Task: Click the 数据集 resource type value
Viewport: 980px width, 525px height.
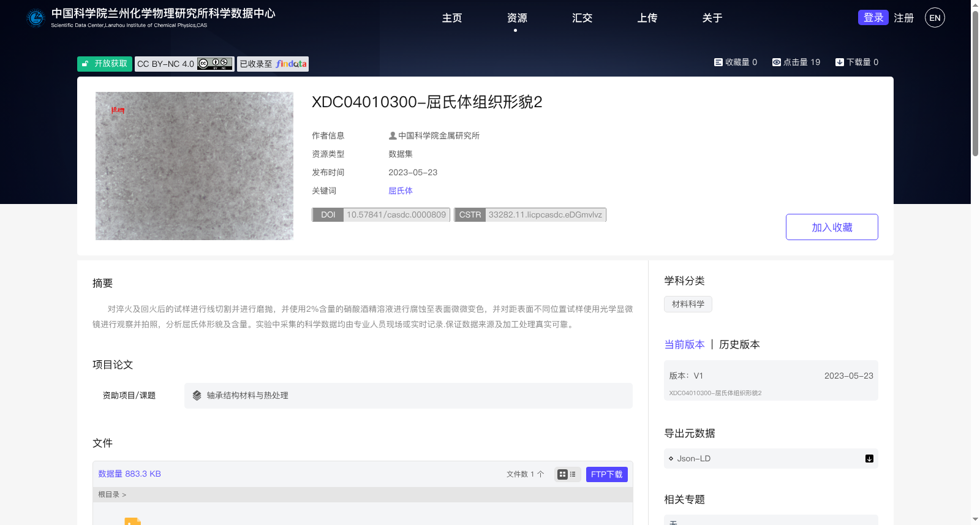Action: click(x=401, y=154)
